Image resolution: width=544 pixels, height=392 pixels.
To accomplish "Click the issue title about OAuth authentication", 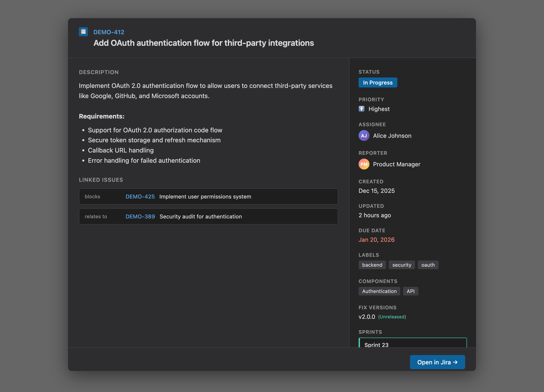I will [x=204, y=43].
